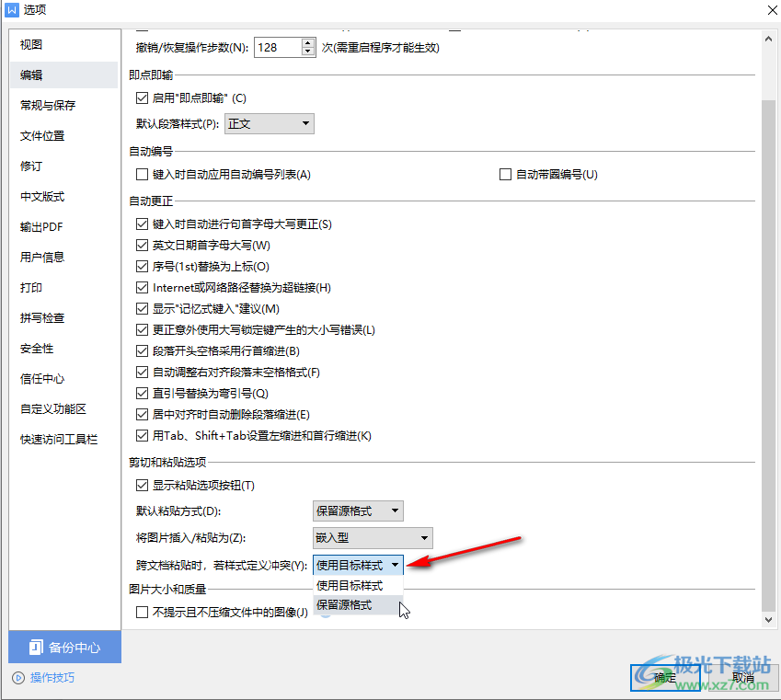Viewport: 781px width, 700px height.
Task: Choose 使用目标样式 from the dropdown list
Action: click(x=358, y=585)
